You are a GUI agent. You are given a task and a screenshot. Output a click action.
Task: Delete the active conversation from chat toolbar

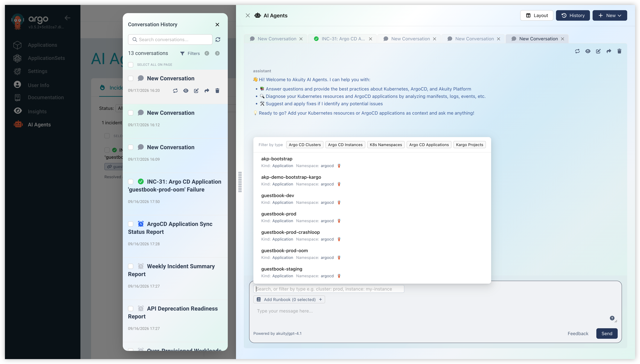coord(619,51)
